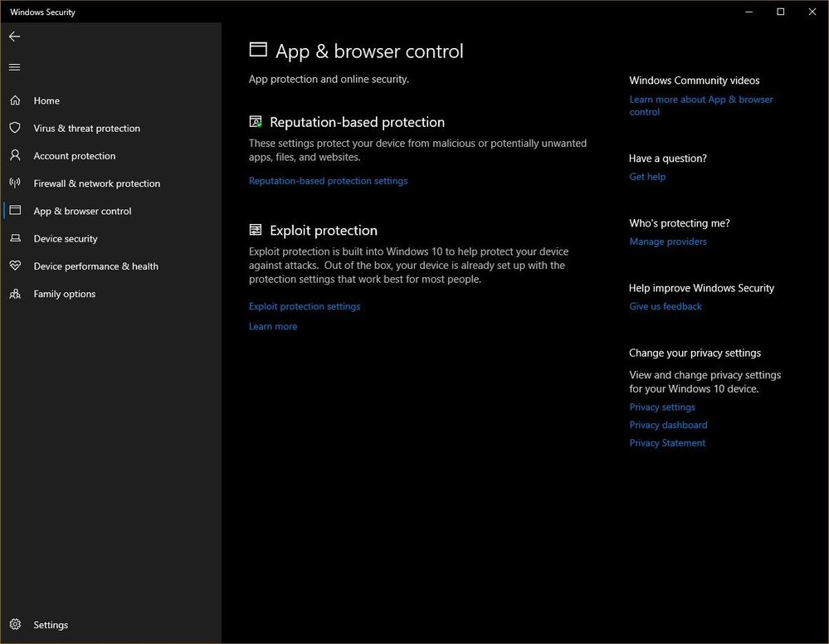Open Privacy Statement link
The height and width of the screenshot is (644, 829).
(667, 442)
